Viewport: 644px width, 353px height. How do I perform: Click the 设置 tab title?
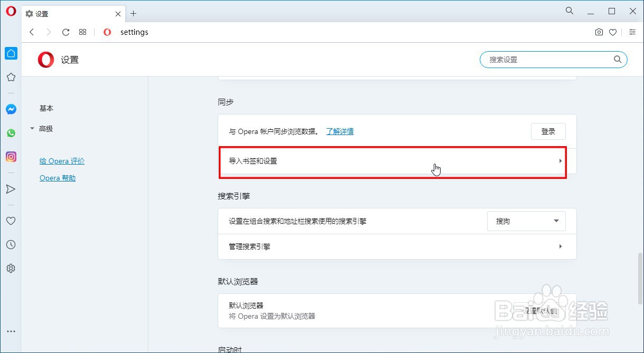pyautogui.click(x=42, y=14)
